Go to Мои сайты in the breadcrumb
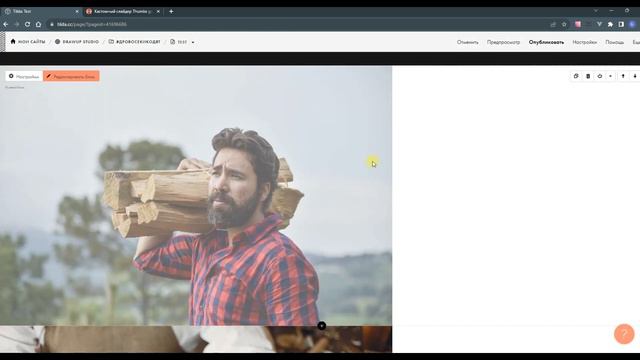The width and height of the screenshot is (640, 360). click(28, 42)
